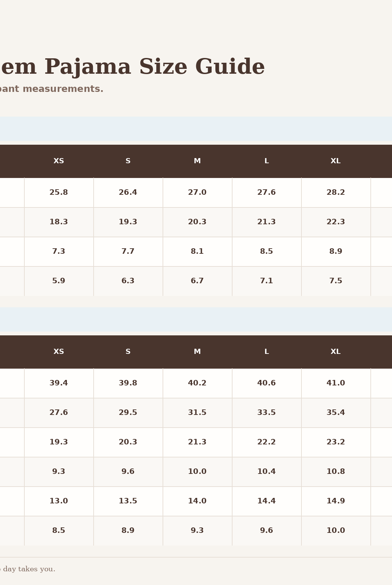The width and height of the screenshot is (392, 585).
Task: Click the pant measurements subtitle text
Action: pyautogui.click(x=51, y=89)
